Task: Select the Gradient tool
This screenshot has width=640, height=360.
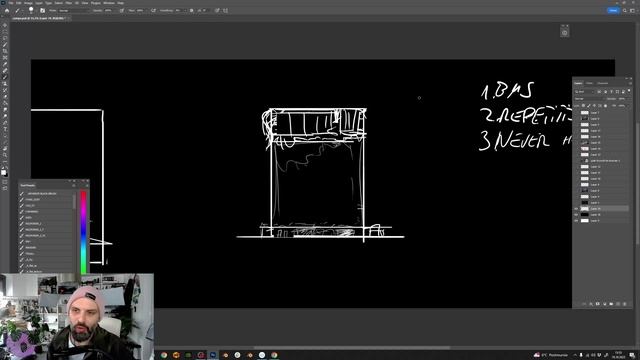Action: coord(5,103)
